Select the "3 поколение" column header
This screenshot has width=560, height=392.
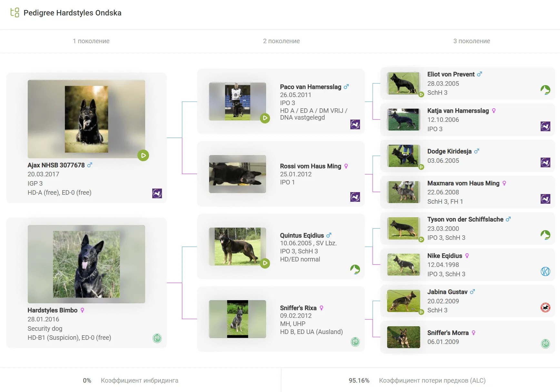(x=471, y=41)
